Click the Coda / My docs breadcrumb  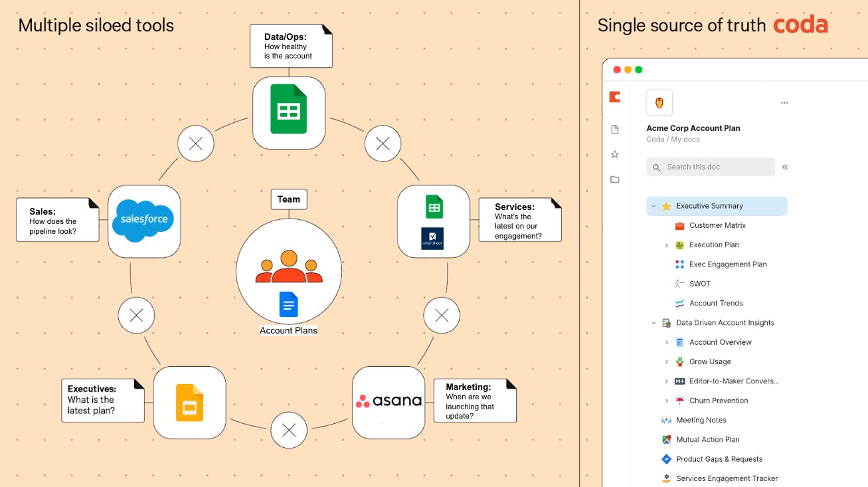point(673,140)
